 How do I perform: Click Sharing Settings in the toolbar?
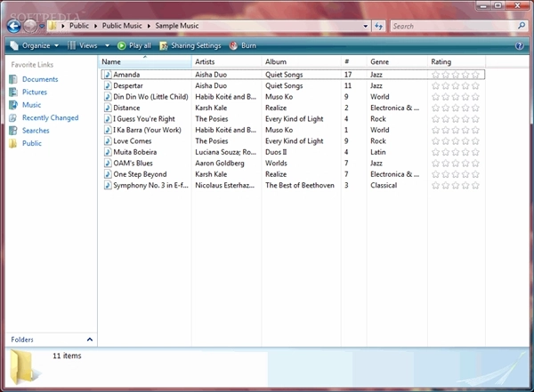[190, 45]
